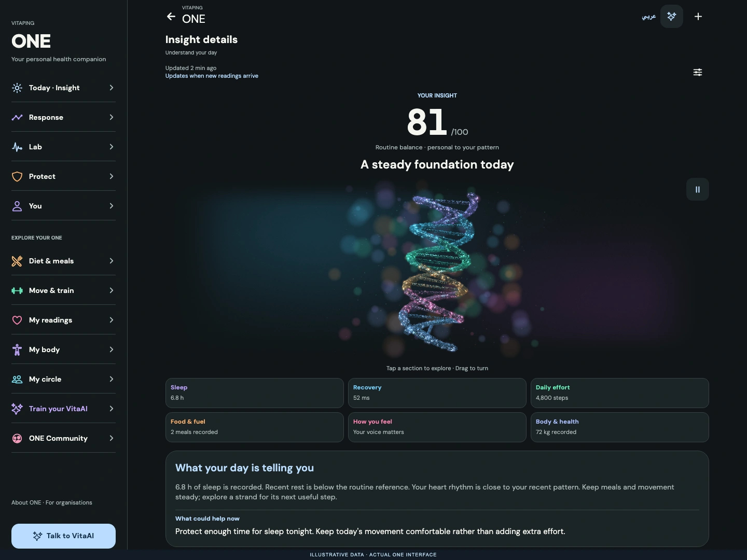The width and height of the screenshot is (747, 560).
Task: Expand the Diet & meals chevron
Action: pos(111,261)
